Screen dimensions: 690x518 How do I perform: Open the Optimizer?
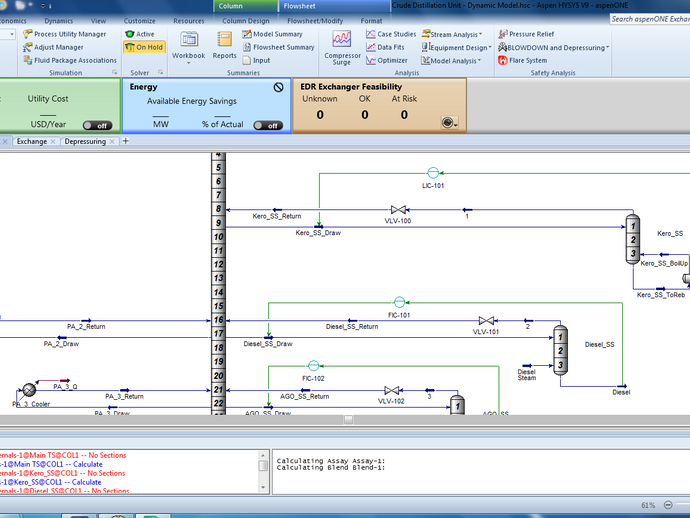click(x=387, y=60)
